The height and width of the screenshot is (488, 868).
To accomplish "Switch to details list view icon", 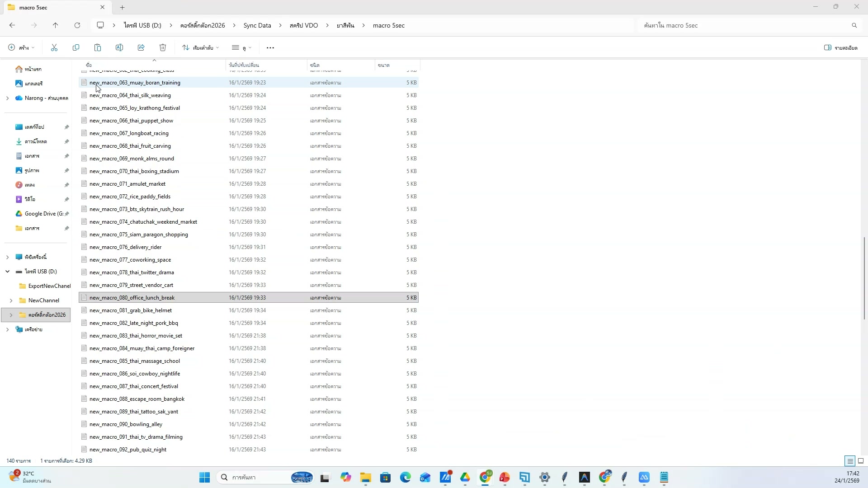I will [x=850, y=461].
